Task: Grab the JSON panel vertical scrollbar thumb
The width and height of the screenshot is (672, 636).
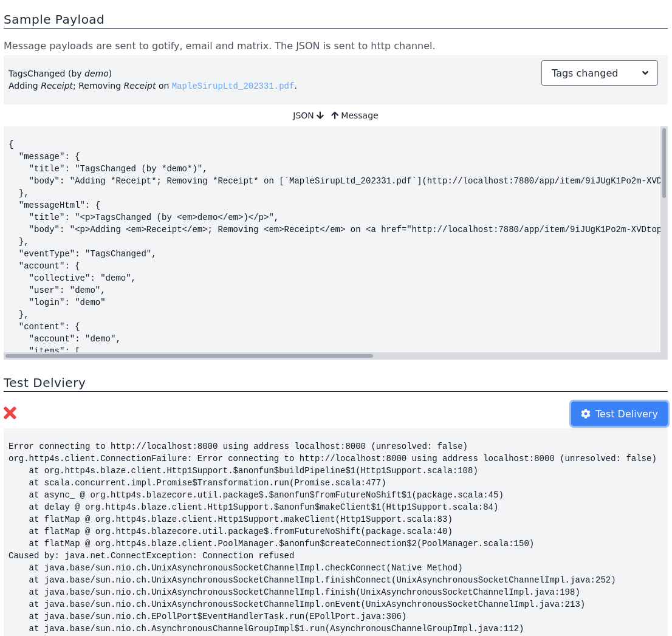Action: (663, 163)
